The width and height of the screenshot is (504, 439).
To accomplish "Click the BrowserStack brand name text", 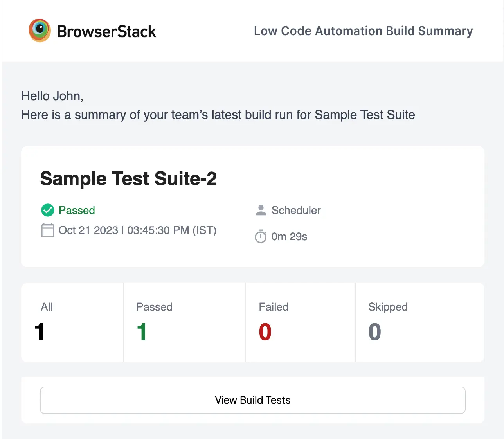I will coord(106,31).
